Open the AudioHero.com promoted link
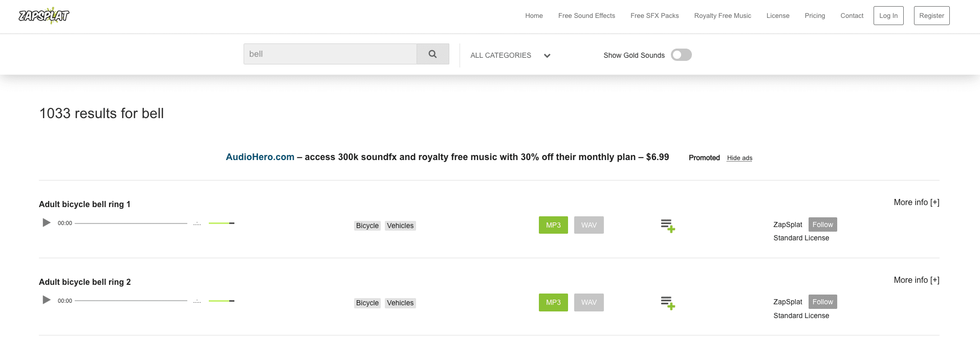 260,157
